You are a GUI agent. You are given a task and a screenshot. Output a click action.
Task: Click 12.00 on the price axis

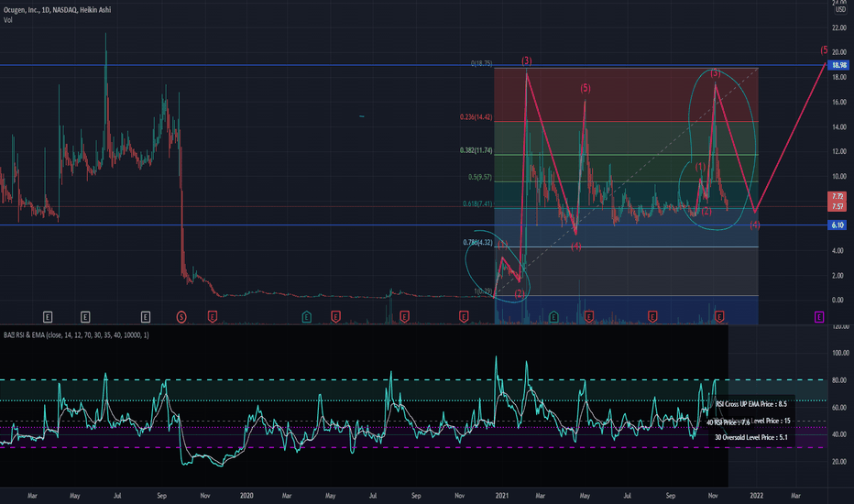(x=838, y=151)
